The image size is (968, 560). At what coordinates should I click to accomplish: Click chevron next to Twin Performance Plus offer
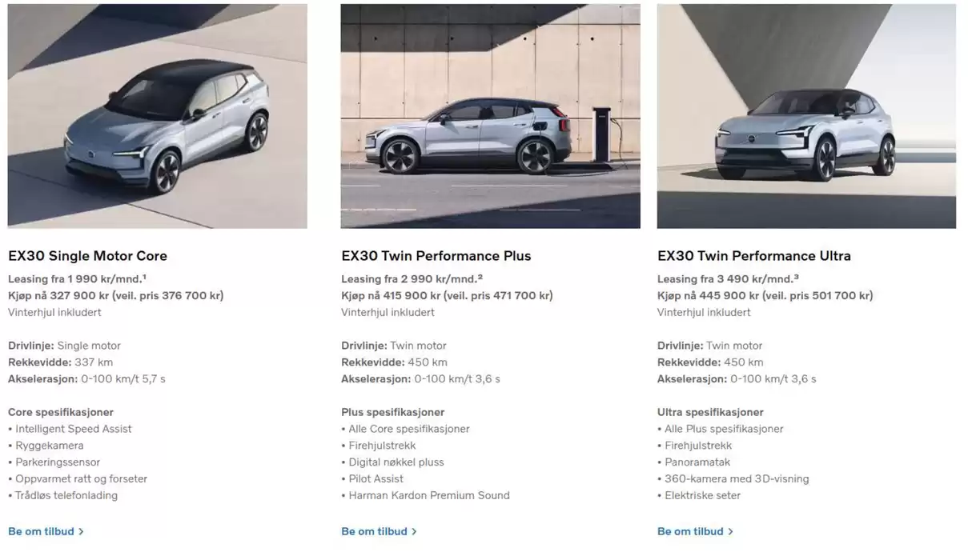click(414, 532)
